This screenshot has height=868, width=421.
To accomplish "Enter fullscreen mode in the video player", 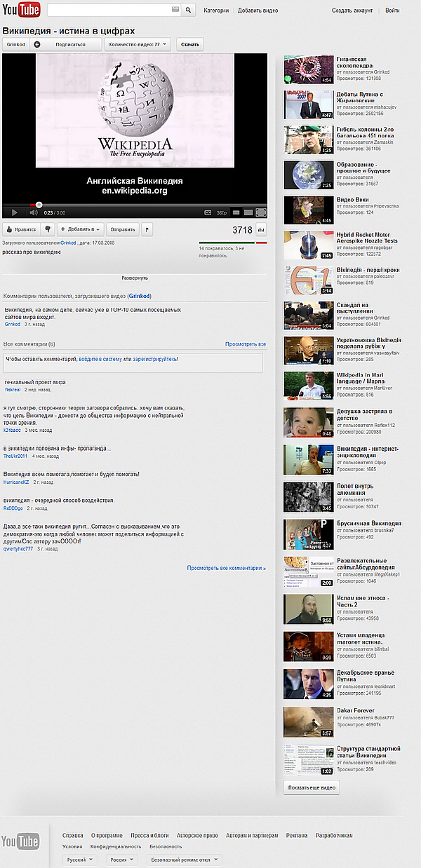I will pos(260,212).
